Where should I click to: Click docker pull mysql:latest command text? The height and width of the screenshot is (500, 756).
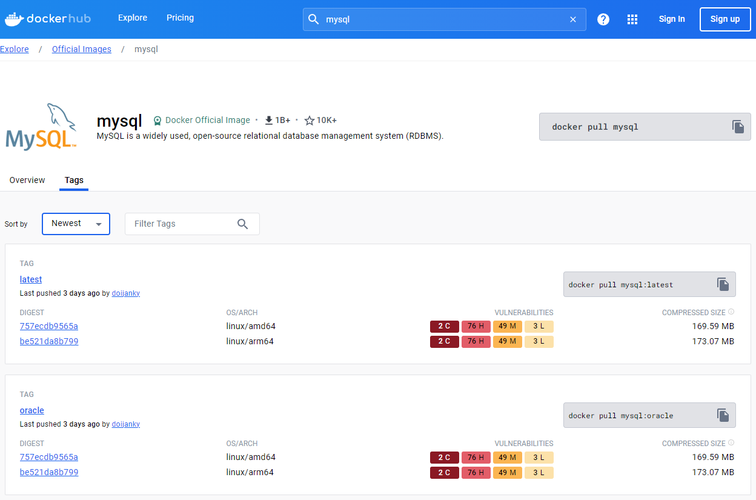tap(621, 285)
